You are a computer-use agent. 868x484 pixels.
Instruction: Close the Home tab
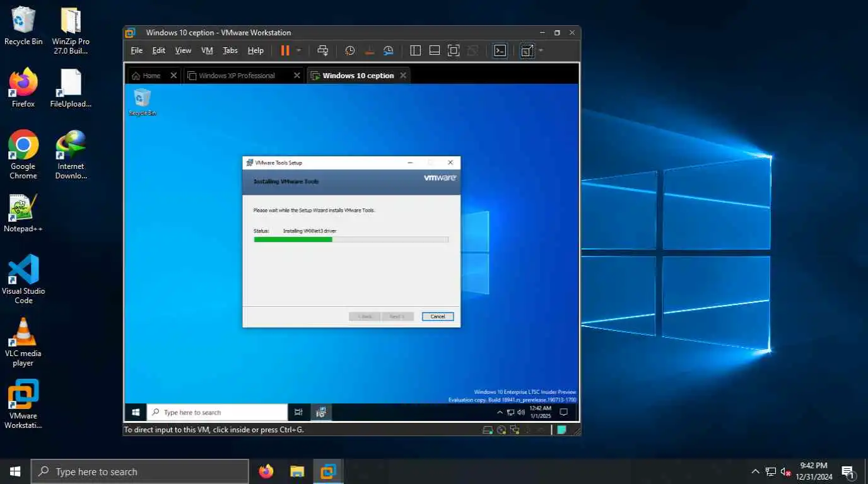[x=173, y=76]
